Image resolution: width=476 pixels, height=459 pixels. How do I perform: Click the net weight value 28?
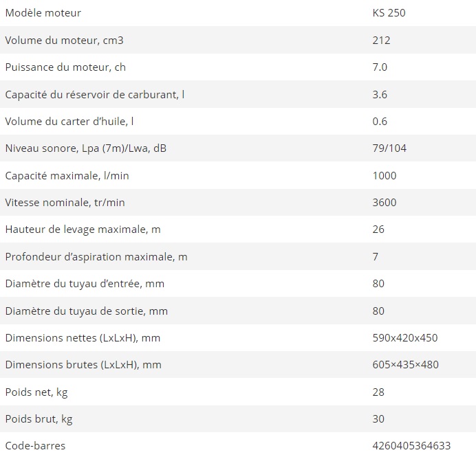click(378, 392)
